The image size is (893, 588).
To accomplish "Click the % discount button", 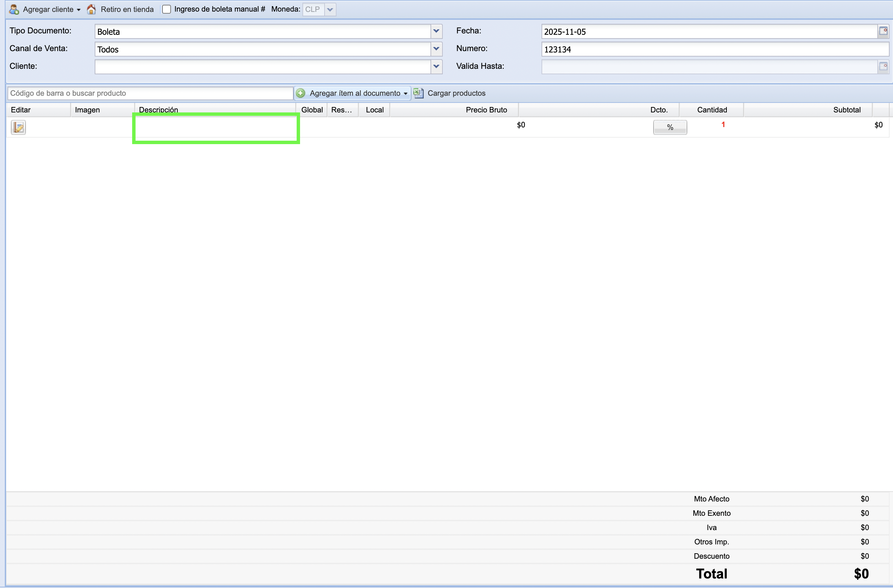I will [x=670, y=127].
